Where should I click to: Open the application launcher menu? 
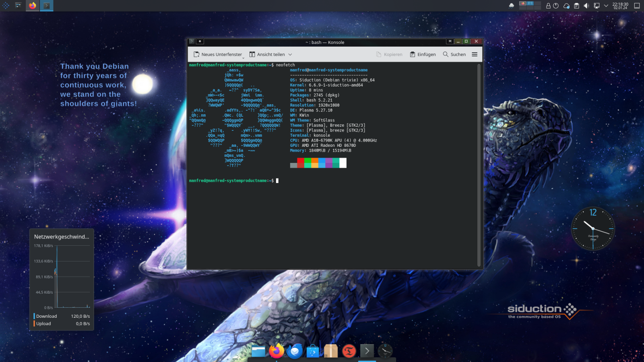pos(6,6)
